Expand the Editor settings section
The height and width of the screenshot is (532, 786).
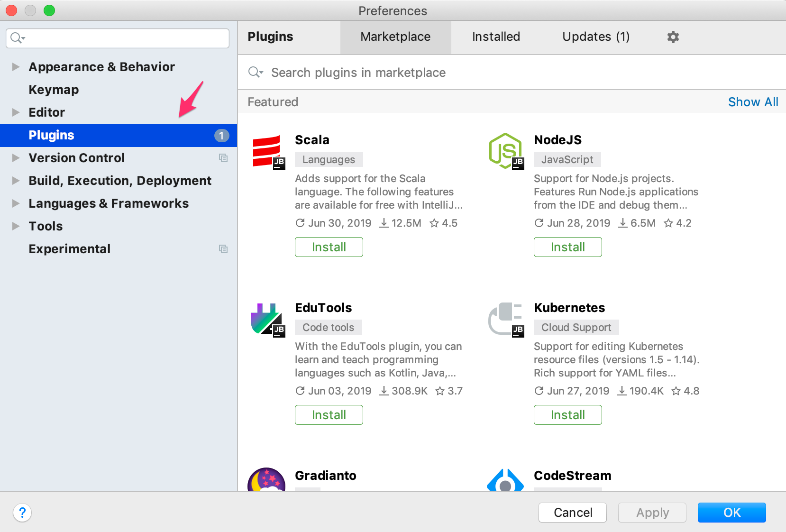point(16,112)
